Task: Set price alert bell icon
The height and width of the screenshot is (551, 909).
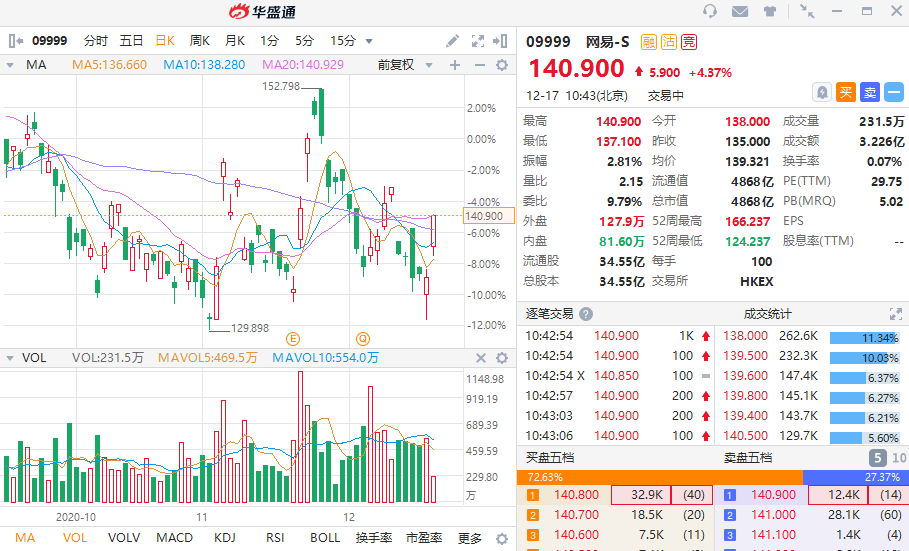Action: 822,92
